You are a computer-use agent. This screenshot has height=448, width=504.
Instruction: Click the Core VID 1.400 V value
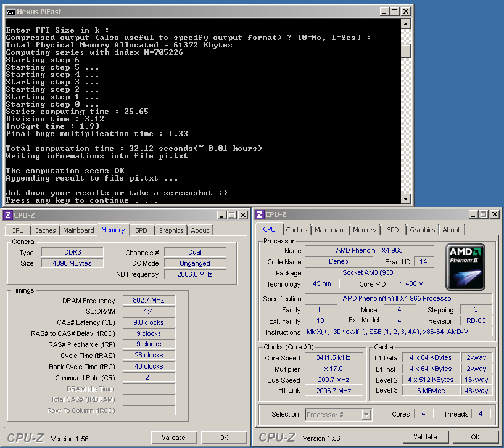pos(411,283)
